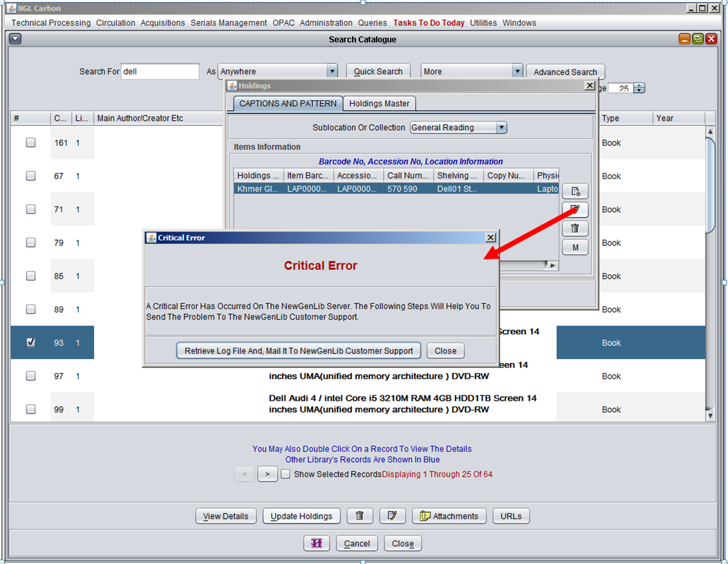Screen dimensions: 728x564
Task: Switch to the Holdings Master tab
Action: [380, 104]
